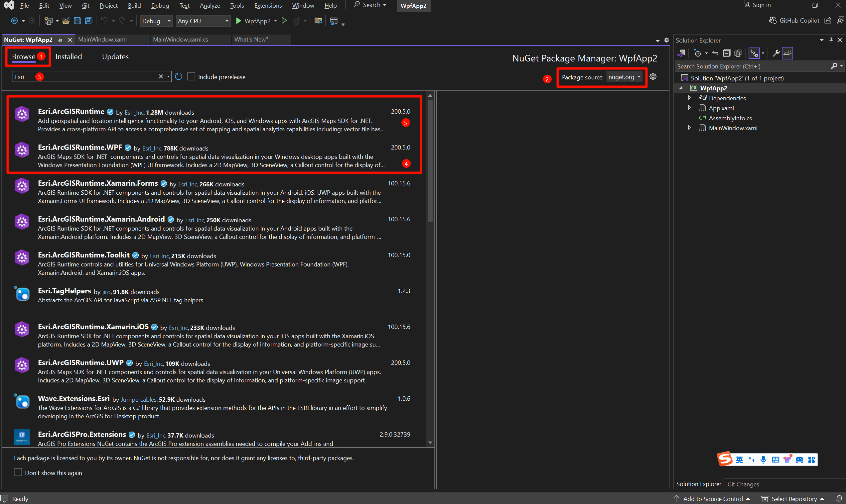Clear the Esri search text

161,76
